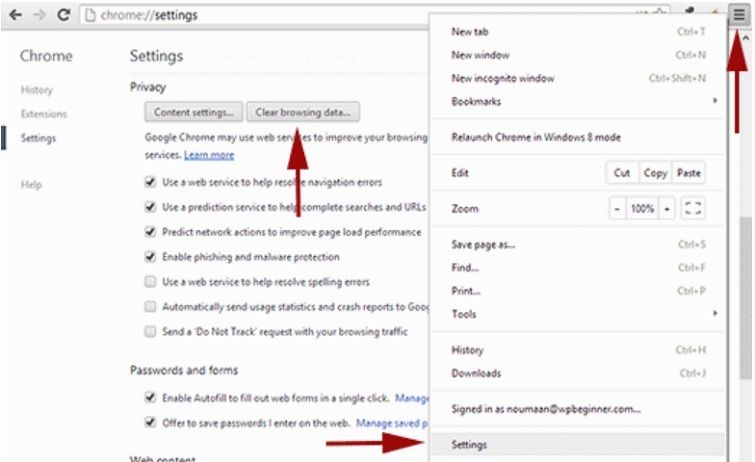Reload the page with refresh icon
This screenshot has height=462, width=755.
(64, 16)
